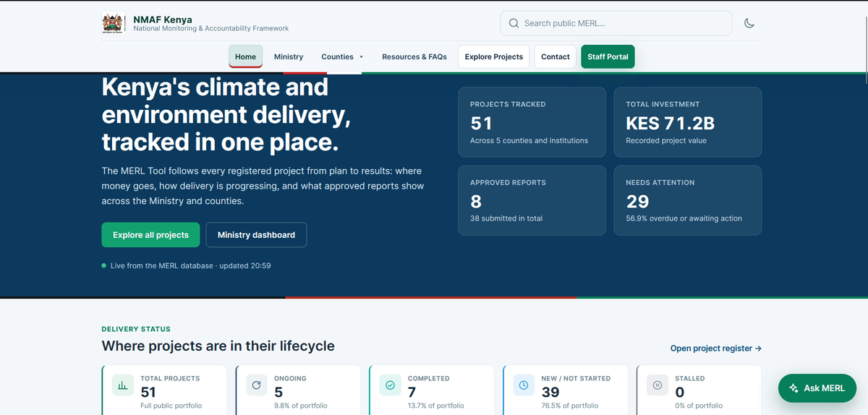
Task: Select the Needs Attention stat card
Action: click(688, 200)
